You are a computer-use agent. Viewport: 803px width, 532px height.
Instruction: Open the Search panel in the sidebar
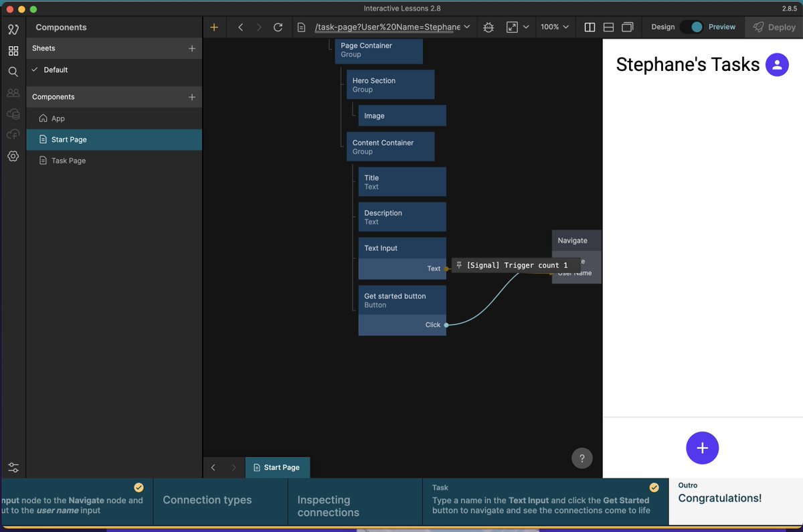click(13, 72)
